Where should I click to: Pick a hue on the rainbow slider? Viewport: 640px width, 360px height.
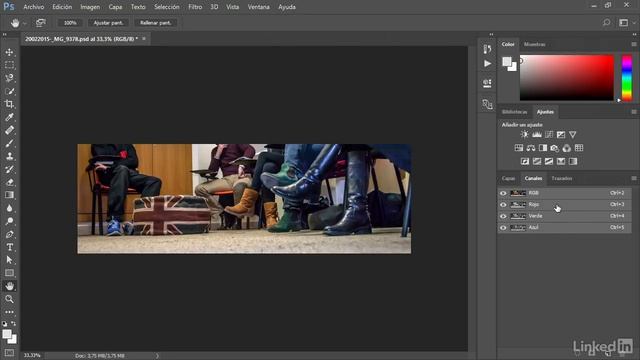tap(627, 78)
